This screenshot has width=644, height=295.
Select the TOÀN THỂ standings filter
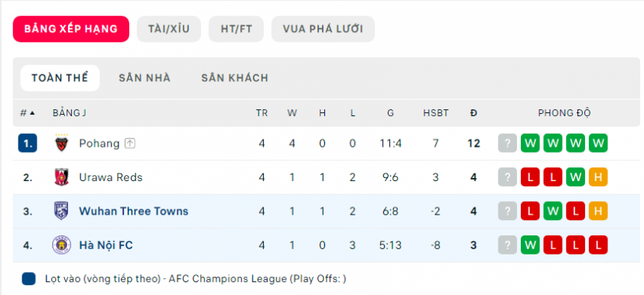click(60, 78)
